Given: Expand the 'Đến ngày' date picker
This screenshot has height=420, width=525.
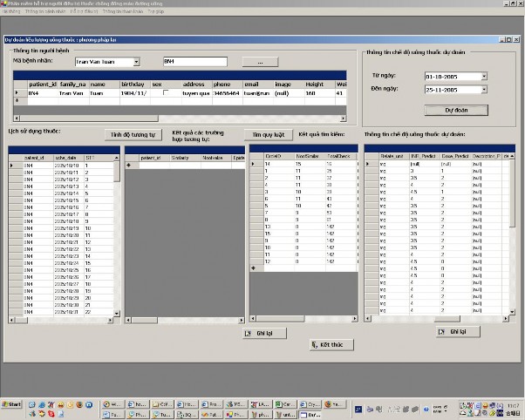Looking at the screenshot, I should coord(483,89).
